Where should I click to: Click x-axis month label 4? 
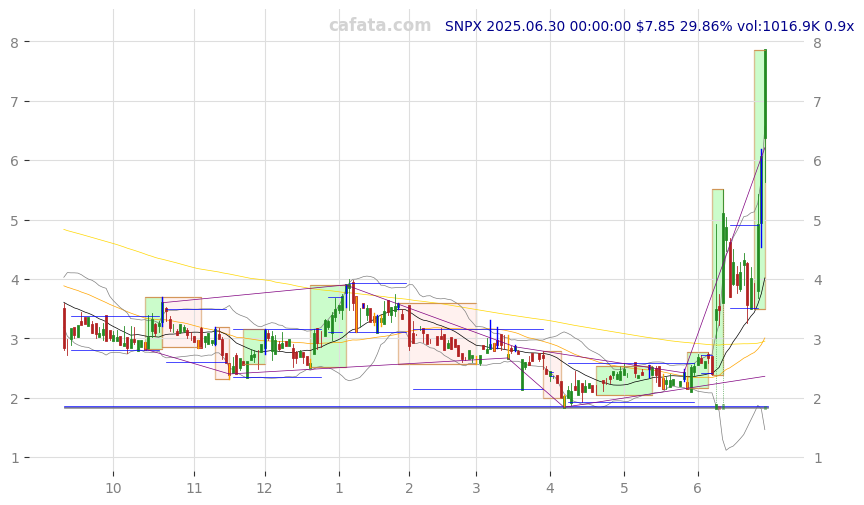(550, 488)
